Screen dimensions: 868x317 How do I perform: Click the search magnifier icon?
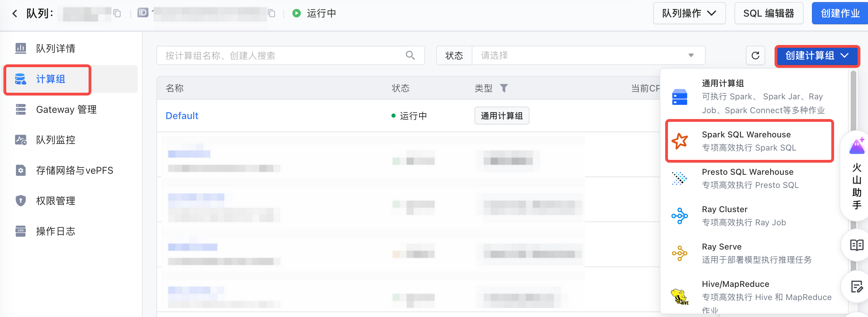point(410,55)
